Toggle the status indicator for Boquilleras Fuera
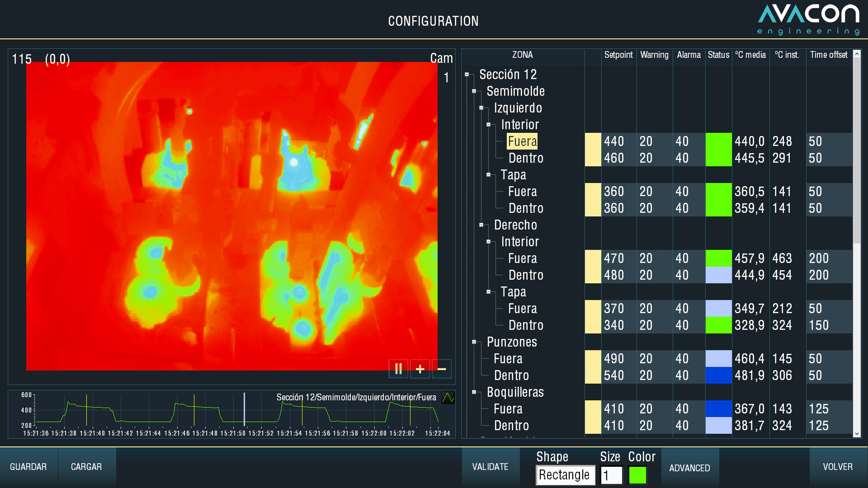The image size is (868, 488). 718,408
